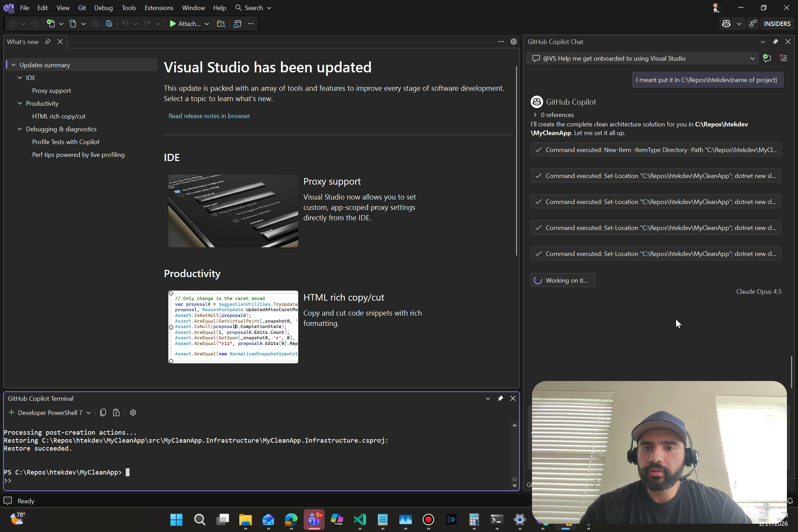Collapse the Debugging & diagnostics tree node
This screenshot has width=798, height=532.
click(20, 129)
